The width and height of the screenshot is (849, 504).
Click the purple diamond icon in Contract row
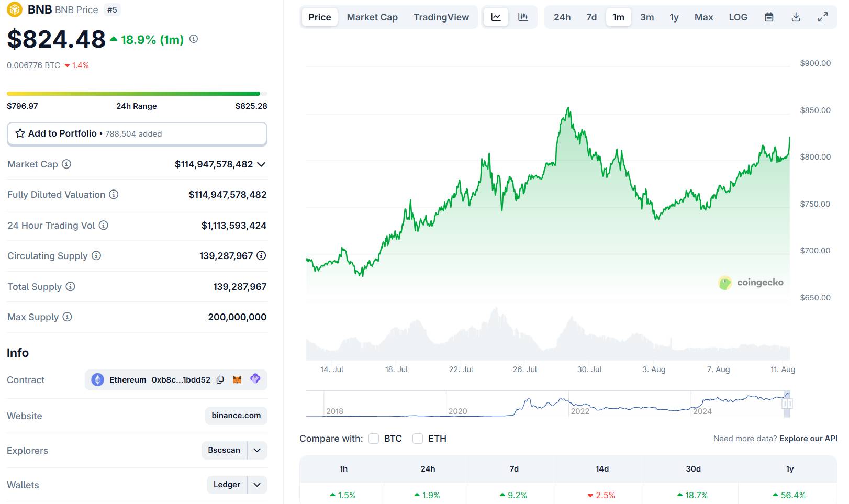click(255, 378)
